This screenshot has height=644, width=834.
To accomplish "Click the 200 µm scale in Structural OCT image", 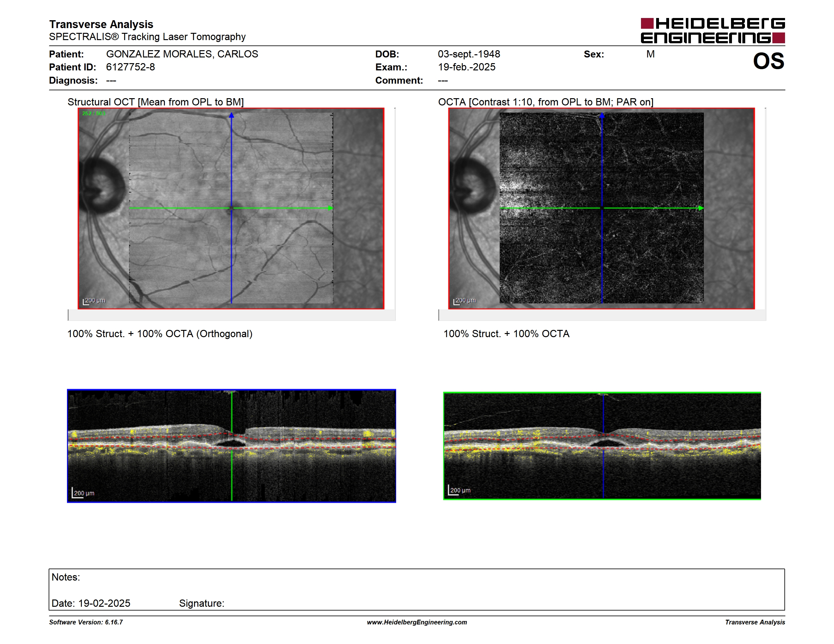I will point(94,301).
